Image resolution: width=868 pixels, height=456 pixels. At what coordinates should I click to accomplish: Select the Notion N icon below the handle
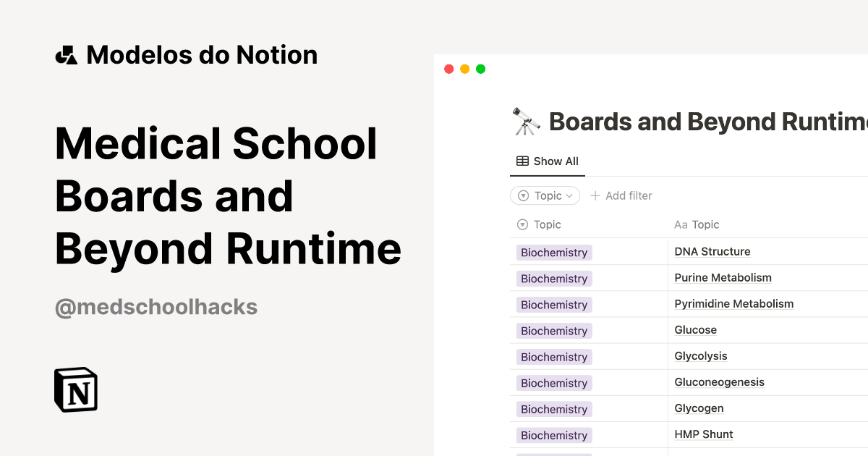(x=75, y=389)
